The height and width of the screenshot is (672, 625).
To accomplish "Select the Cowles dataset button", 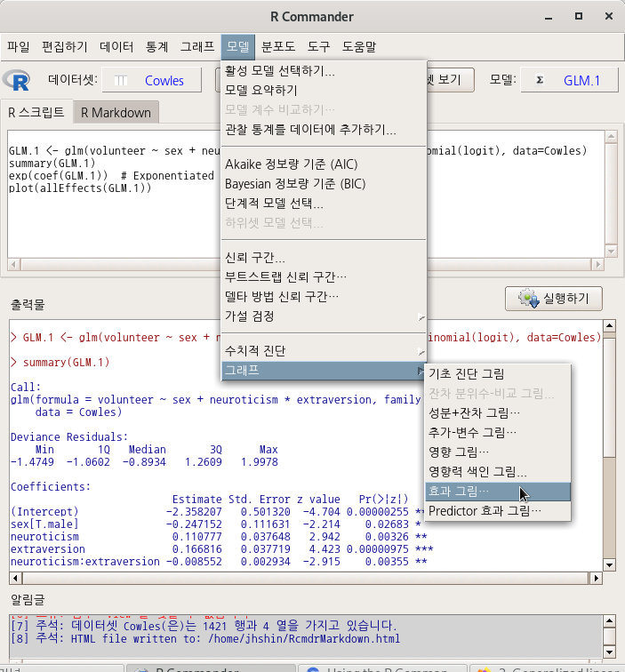I will click(152, 80).
